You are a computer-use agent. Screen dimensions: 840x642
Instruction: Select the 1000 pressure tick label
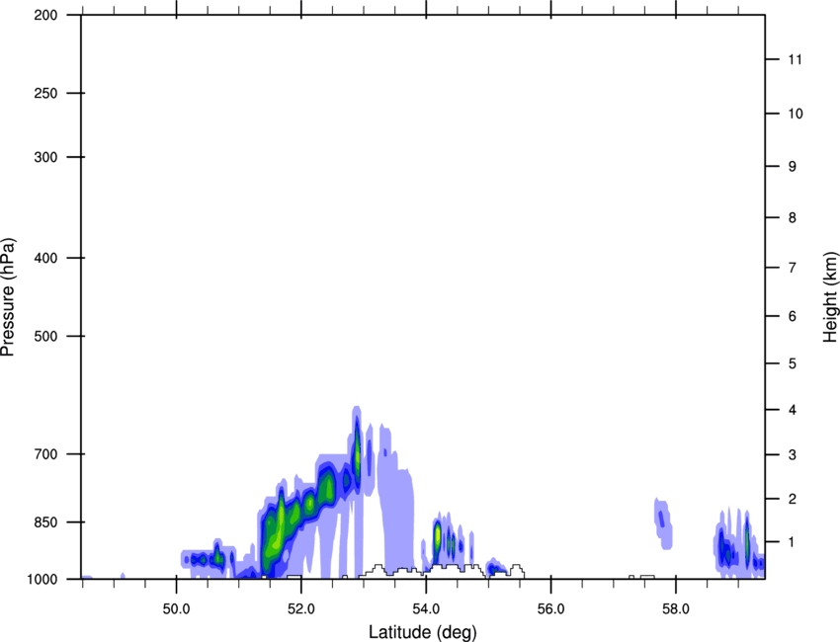(x=42, y=579)
